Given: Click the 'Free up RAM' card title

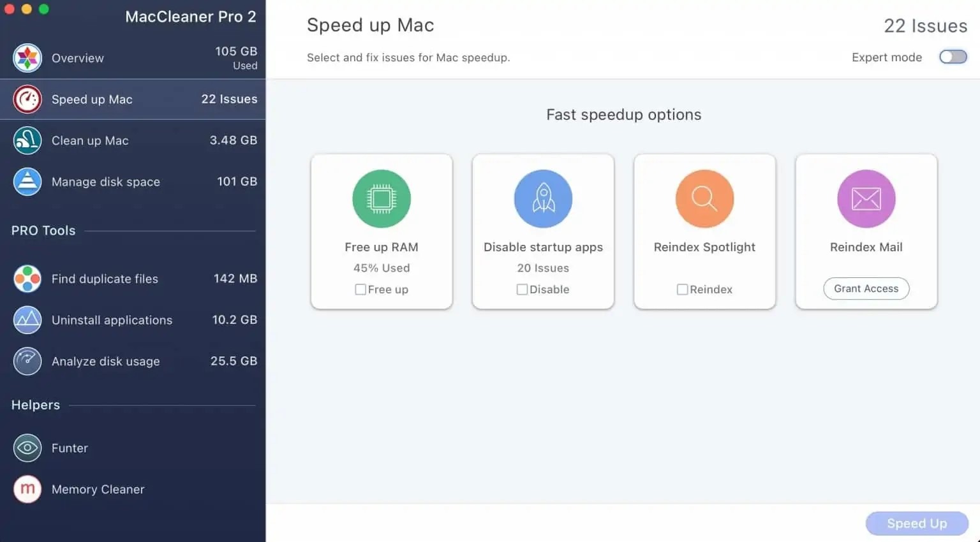Looking at the screenshot, I should point(382,247).
